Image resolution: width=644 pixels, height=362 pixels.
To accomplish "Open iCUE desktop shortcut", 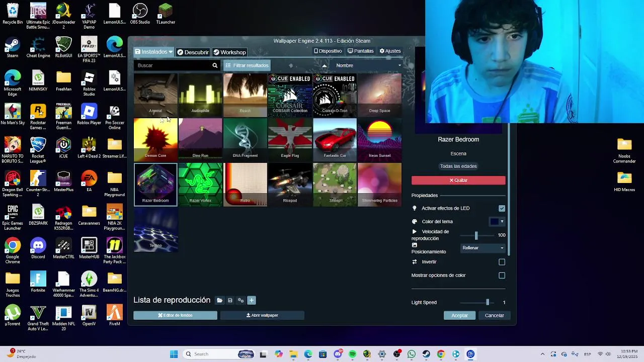I will [x=63, y=148].
